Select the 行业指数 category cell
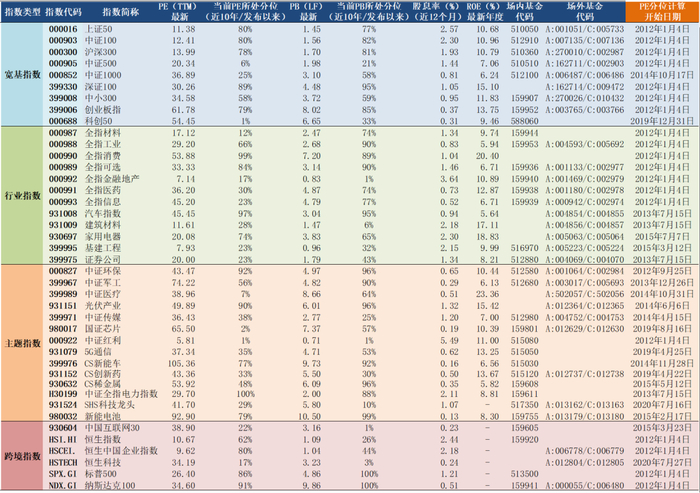 point(23,196)
